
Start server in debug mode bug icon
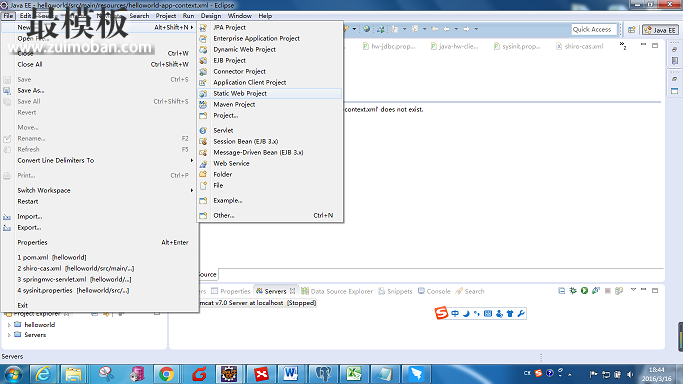coord(573,291)
